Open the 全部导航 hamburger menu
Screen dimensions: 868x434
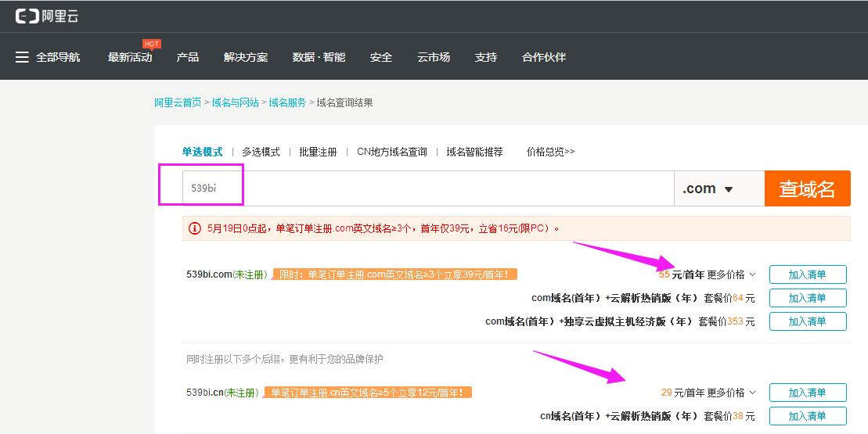(x=48, y=57)
